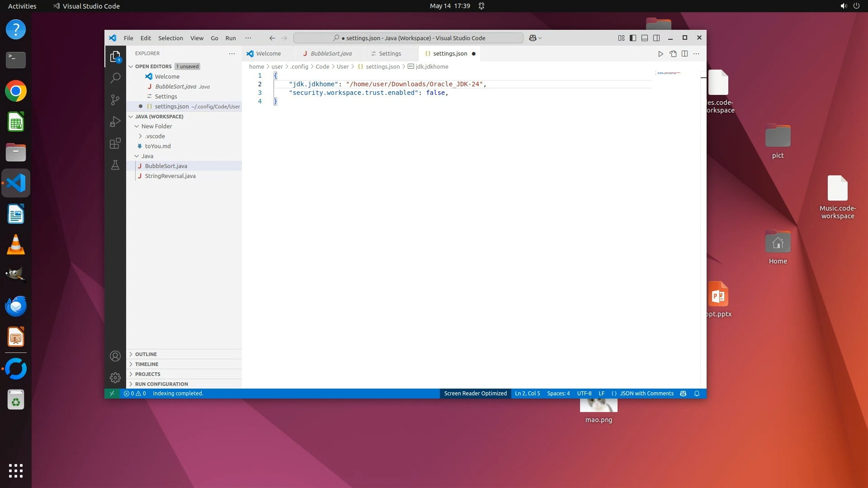Open the Selection menu
This screenshot has height=488, width=868.
click(170, 38)
